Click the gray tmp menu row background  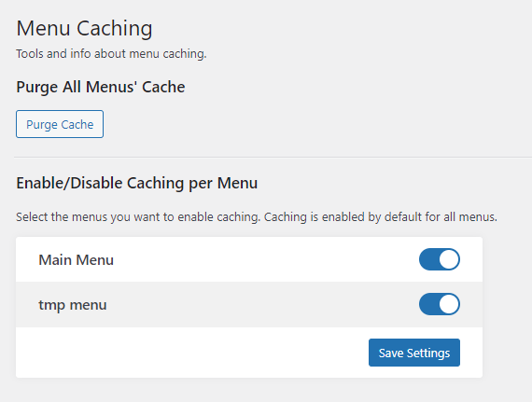[249, 304]
